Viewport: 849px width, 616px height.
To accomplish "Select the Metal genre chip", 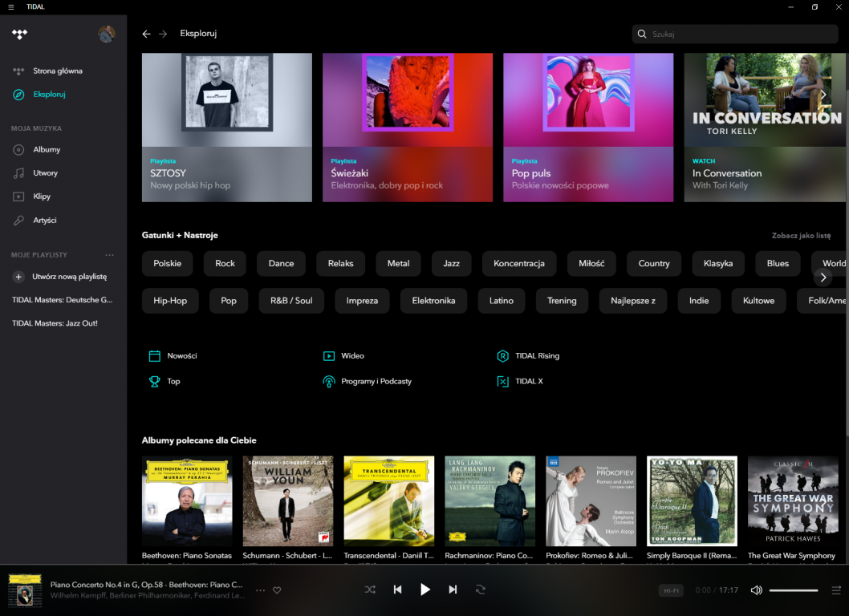I will [398, 264].
